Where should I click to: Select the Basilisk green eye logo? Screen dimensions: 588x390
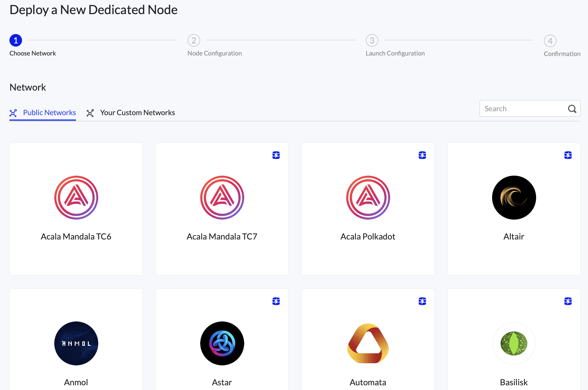(514, 343)
